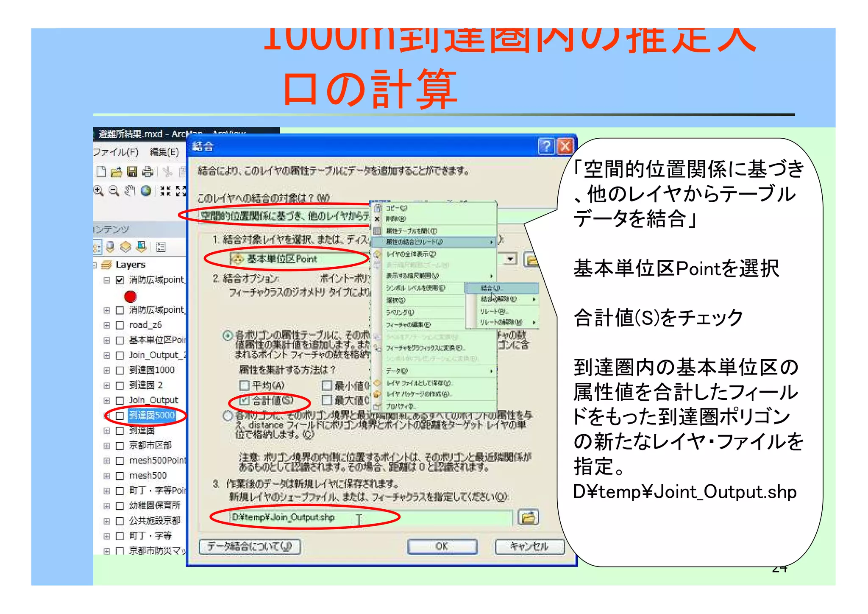Click the OK button

pyautogui.click(x=442, y=546)
